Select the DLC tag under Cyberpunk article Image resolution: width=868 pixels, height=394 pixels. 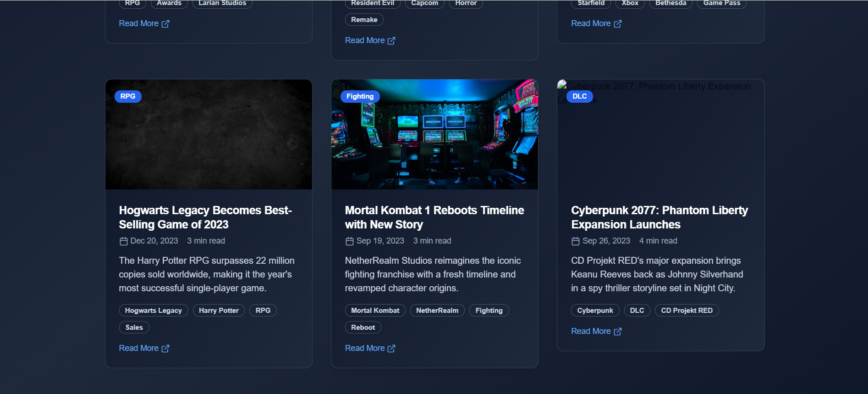click(637, 311)
